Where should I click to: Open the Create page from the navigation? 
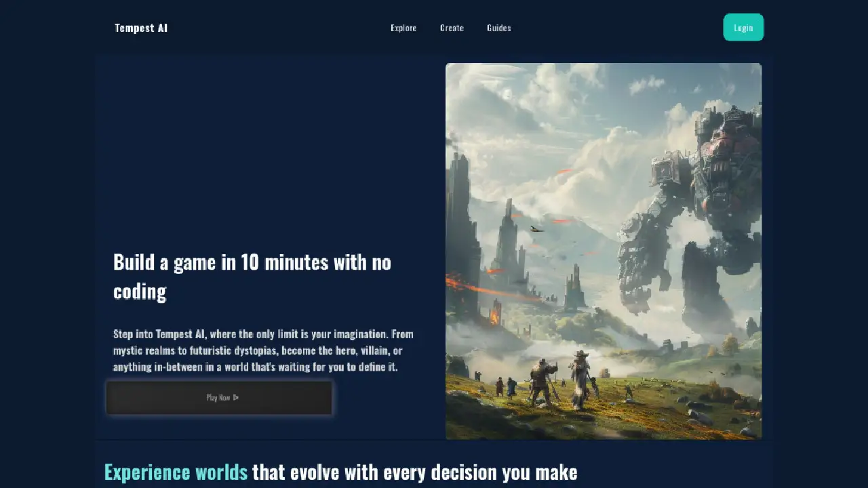[x=452, y=28]
